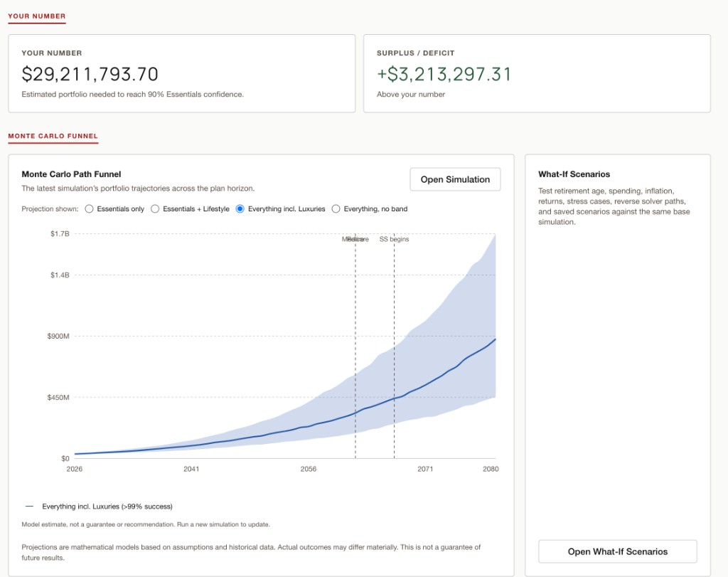This screenshot has height=577, width=728.
Task: Click the $900M y-axis label
Action: tap(58, 336)
